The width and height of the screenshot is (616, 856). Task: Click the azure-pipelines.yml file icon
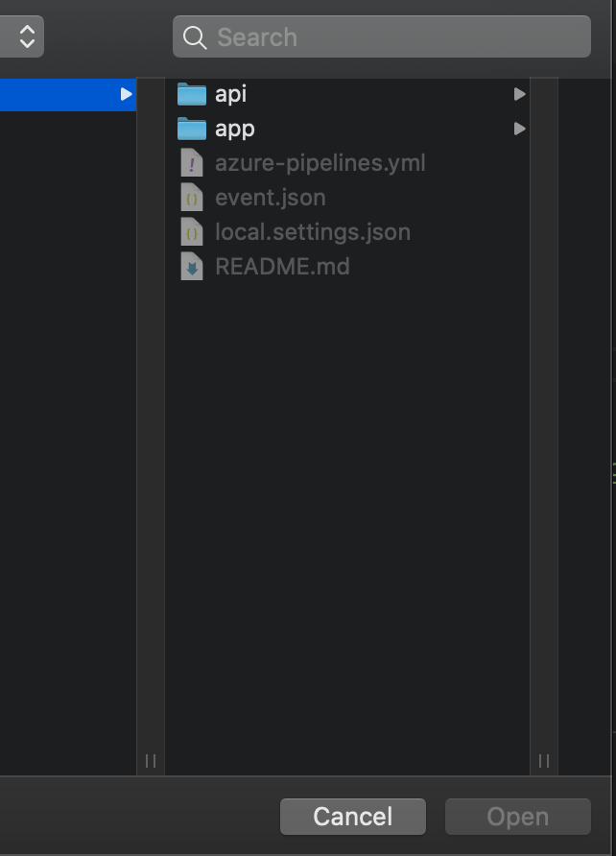click(191, 162)
